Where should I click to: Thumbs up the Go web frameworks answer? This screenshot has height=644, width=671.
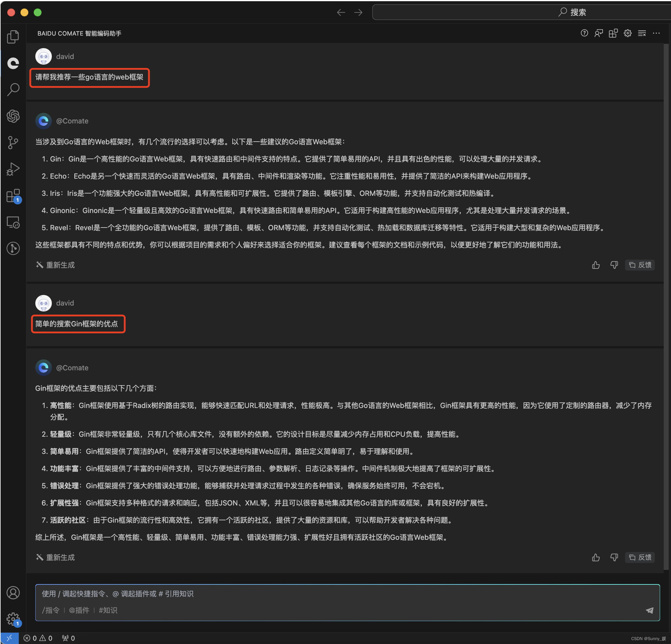pyautogui.click(x=596, y=265)
